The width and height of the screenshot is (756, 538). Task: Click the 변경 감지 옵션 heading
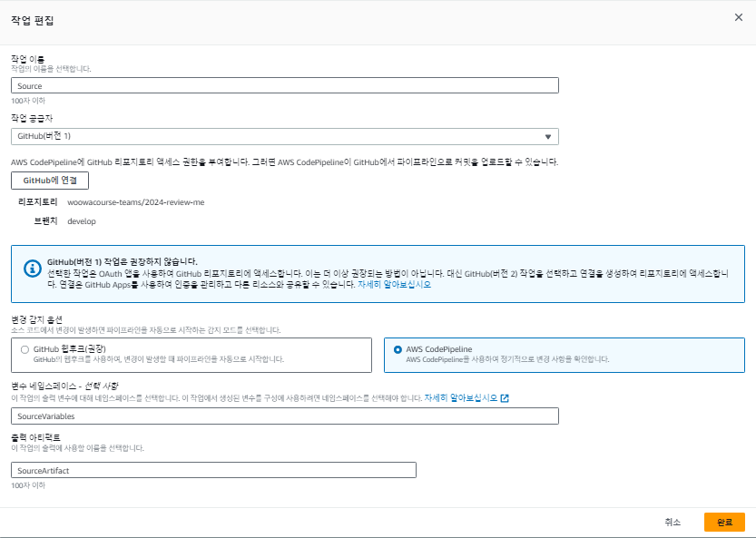36,319
